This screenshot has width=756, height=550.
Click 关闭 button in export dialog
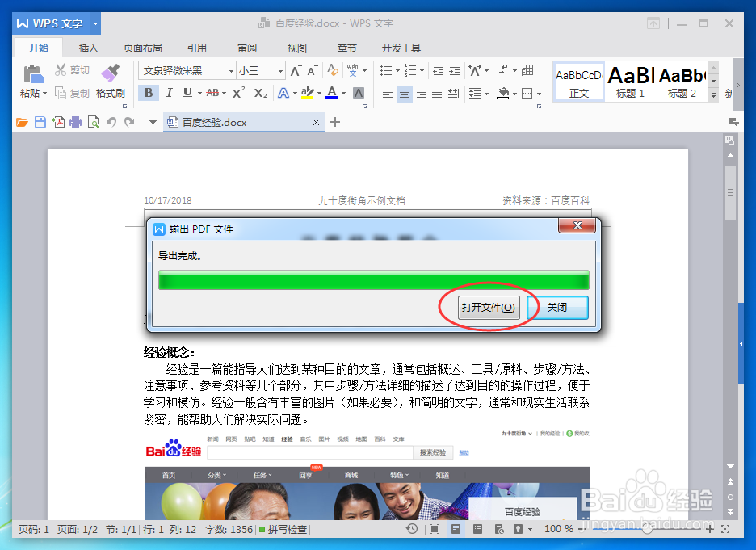tap(557, 308)
